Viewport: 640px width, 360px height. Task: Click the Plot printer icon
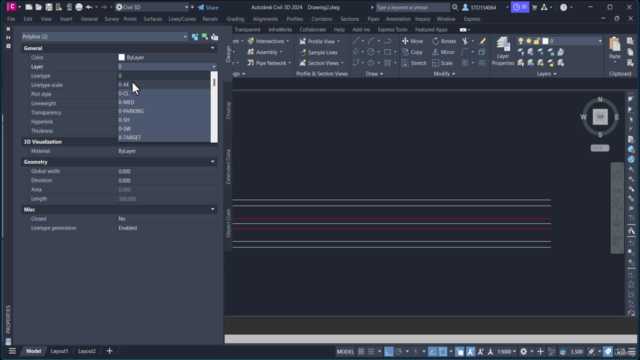click(x=79, y=7)
